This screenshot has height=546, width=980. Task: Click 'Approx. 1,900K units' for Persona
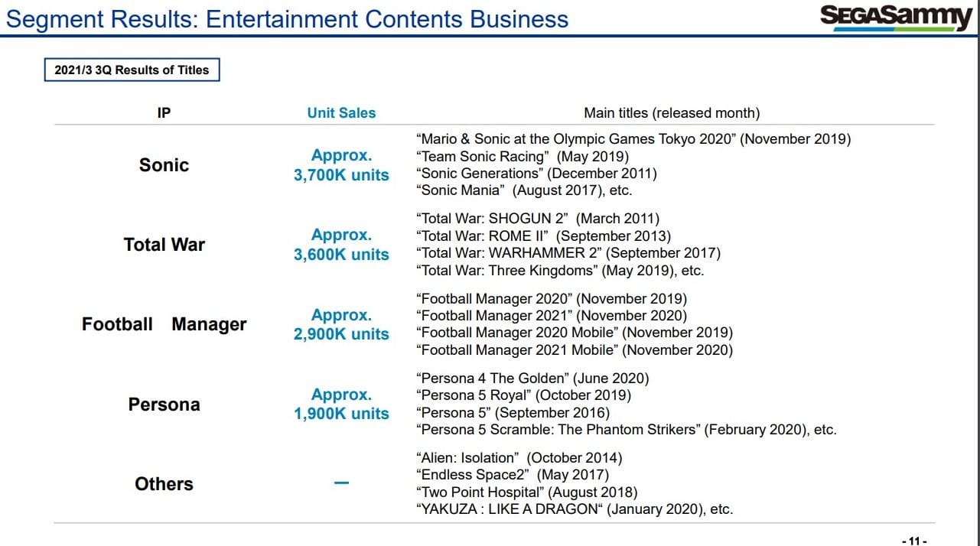341,404
